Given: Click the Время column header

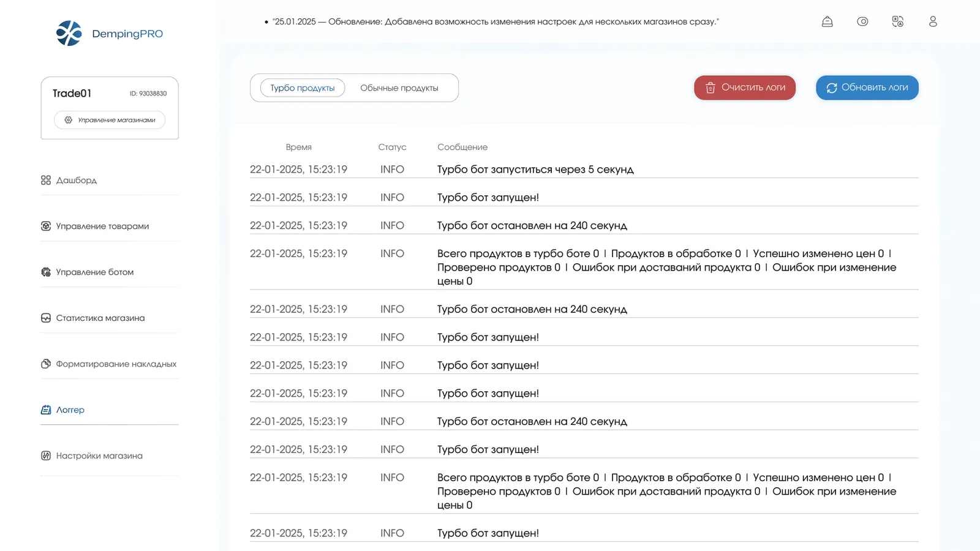Looking at the screenshot, I should pos(299,147).
